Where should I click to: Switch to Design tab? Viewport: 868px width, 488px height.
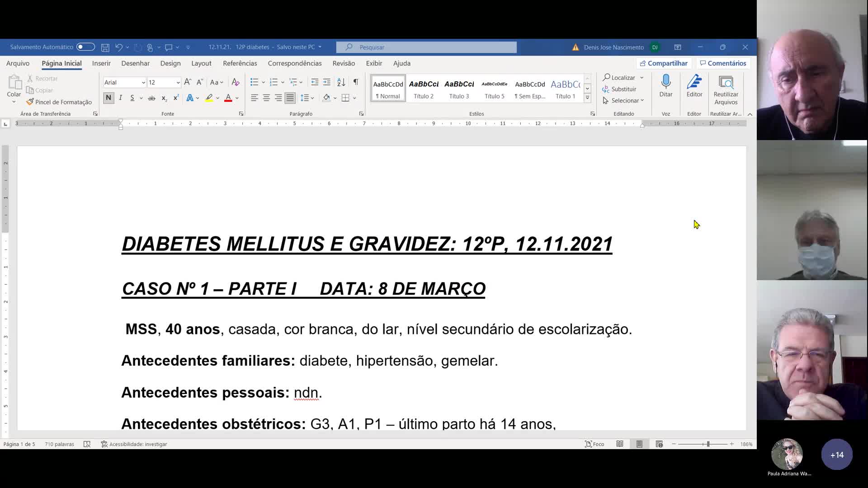tap(170, 63)
